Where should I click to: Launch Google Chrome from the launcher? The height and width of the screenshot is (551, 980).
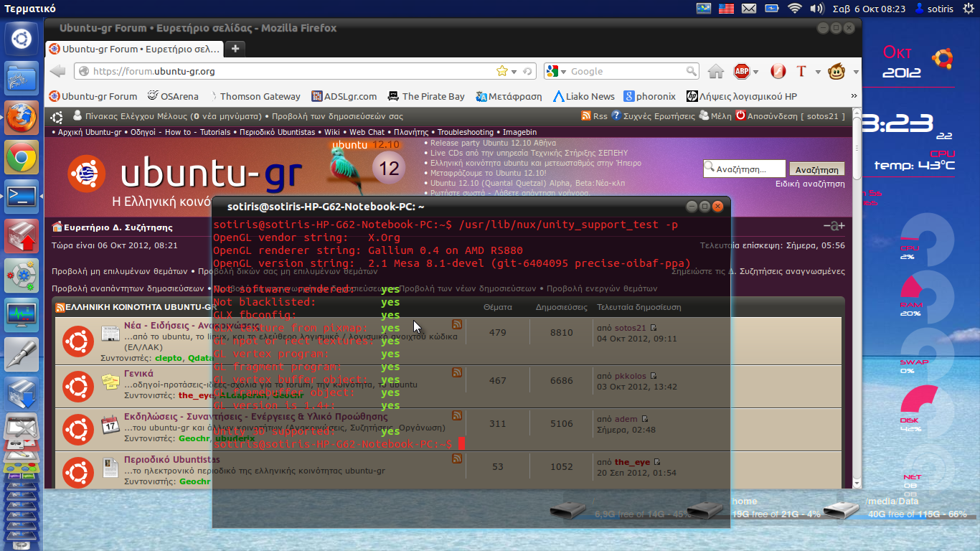pyautogui.click(x=21, y=157)
